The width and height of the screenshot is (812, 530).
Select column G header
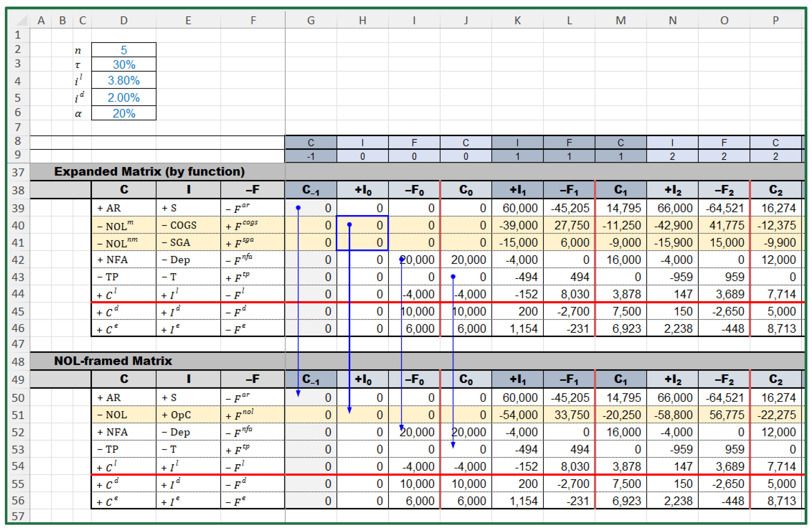(311, 20)
